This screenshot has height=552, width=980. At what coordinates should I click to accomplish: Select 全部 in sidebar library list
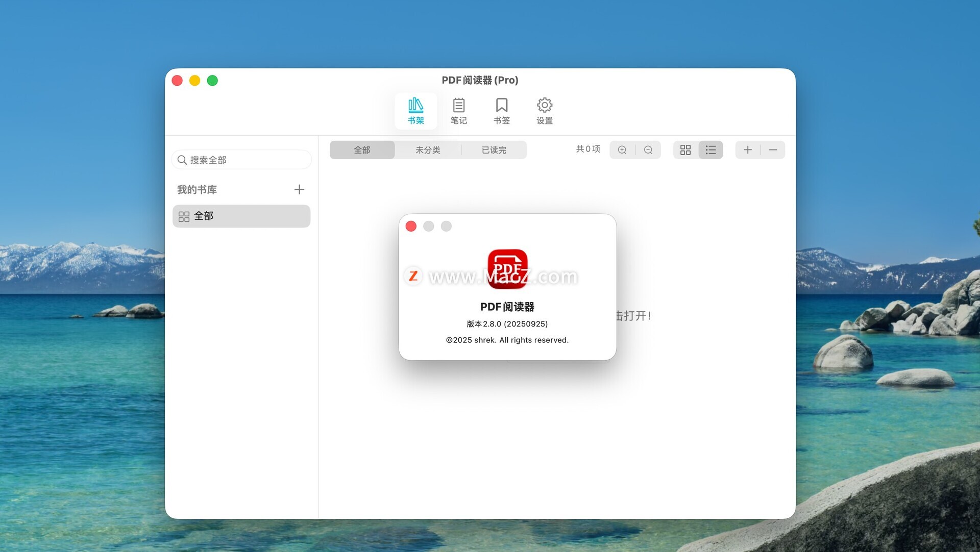(241, 216)
